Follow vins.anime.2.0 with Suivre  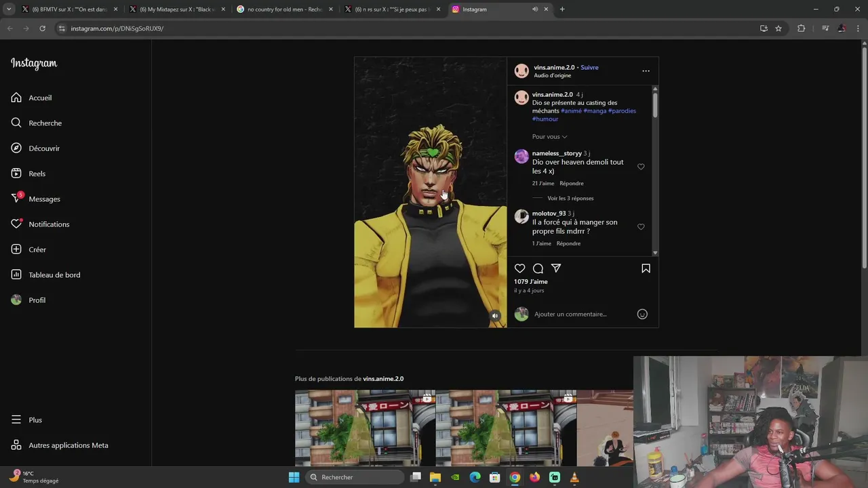pos(589,68)
